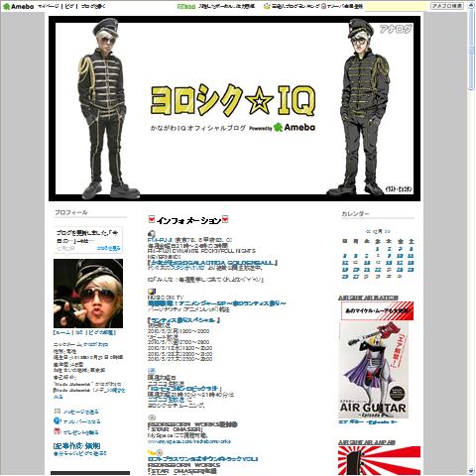Viewport: 476px width, 476px height.
Task: Click the AIR GUITAR book cover image
Action: tap(373, 370)
